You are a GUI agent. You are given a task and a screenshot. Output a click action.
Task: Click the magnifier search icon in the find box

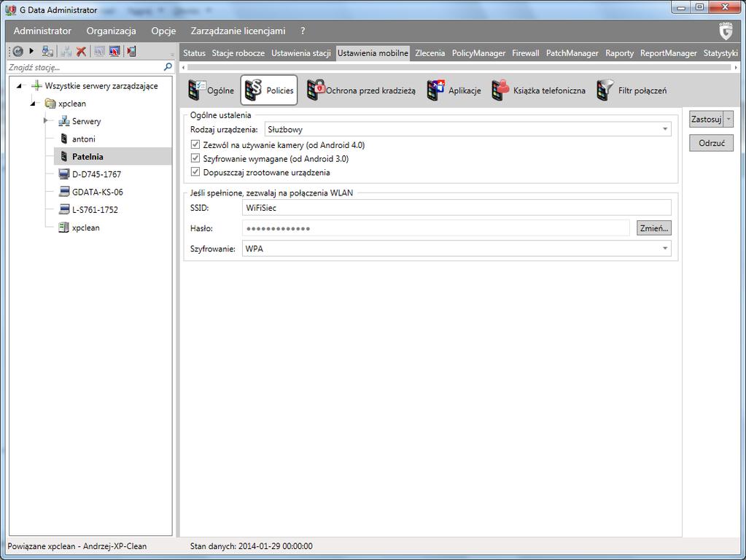(168, 66)
